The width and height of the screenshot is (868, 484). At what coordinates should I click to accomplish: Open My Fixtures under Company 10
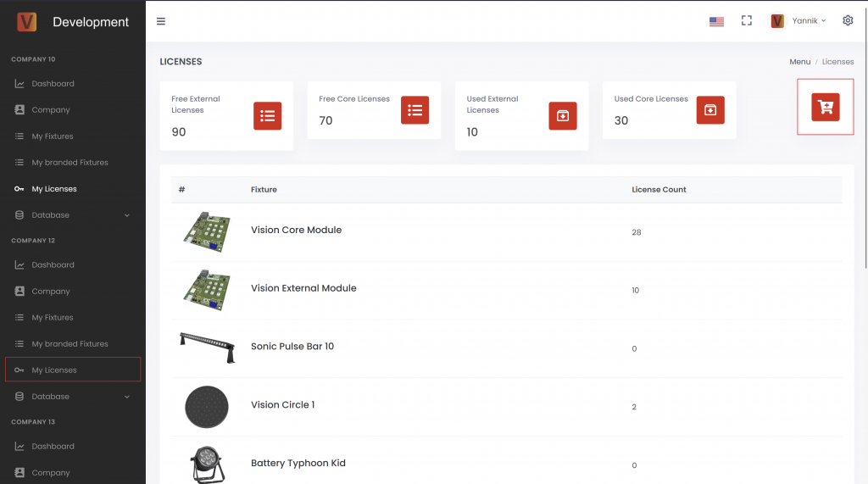click(53, 136)
